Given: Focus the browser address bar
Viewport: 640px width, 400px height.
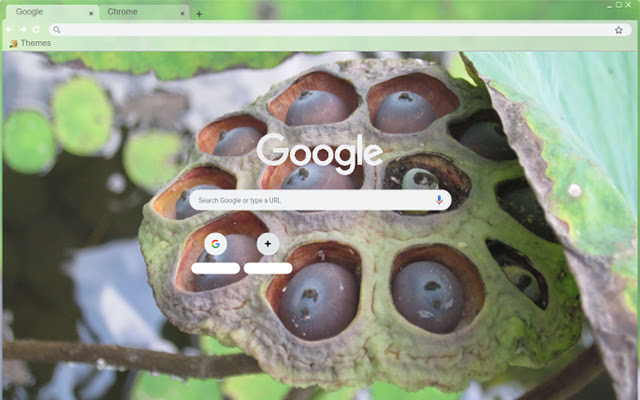Looking at the screenshot, I should point(340,29).
